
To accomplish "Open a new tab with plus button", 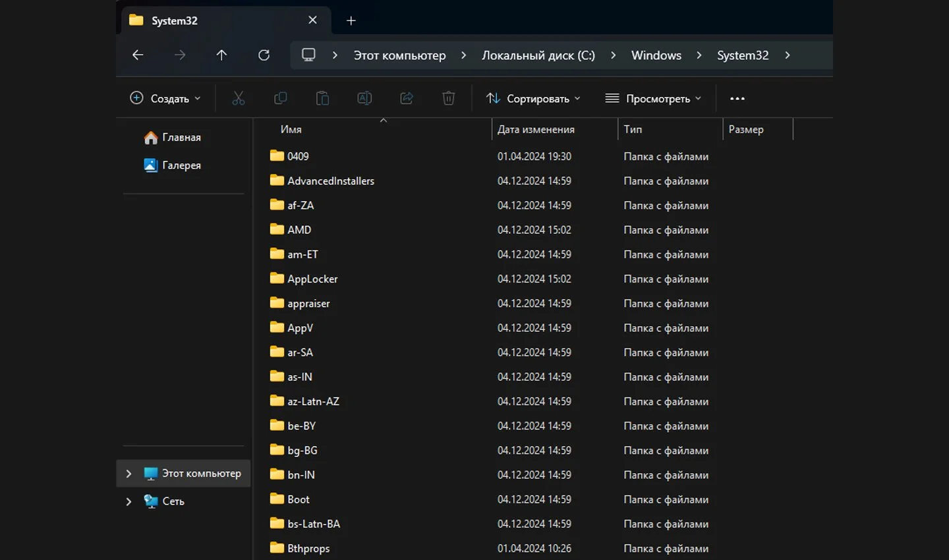I will click(351, 20).
